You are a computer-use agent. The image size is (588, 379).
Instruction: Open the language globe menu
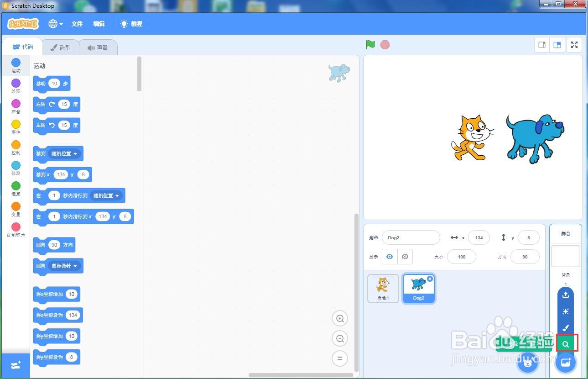56,24
